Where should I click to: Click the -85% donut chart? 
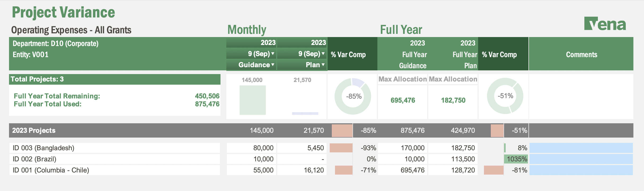pos(352,96)
